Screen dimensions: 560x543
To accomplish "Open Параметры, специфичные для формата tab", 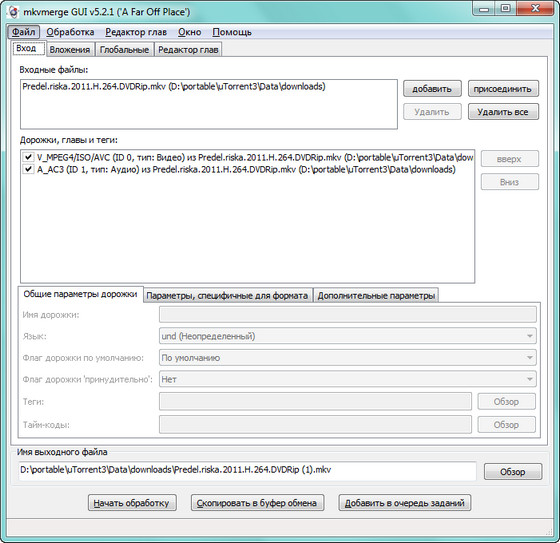I will (x=227, y=296).
